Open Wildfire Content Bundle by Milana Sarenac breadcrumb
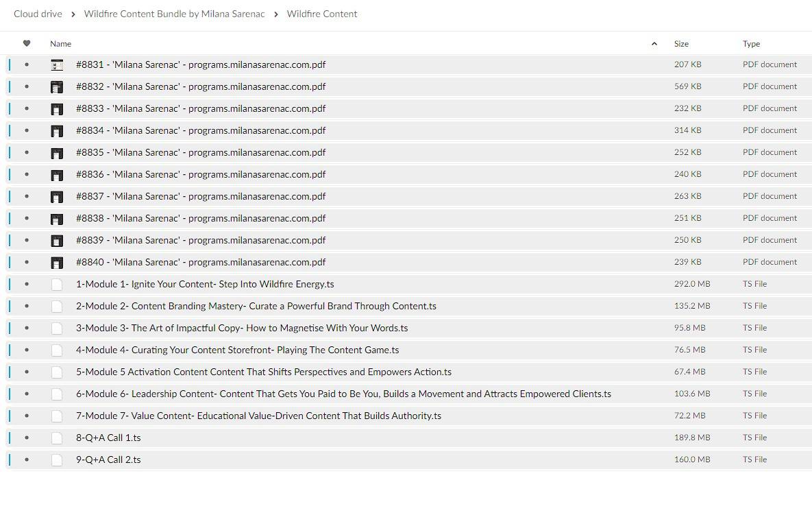 (x=174, y=14)
